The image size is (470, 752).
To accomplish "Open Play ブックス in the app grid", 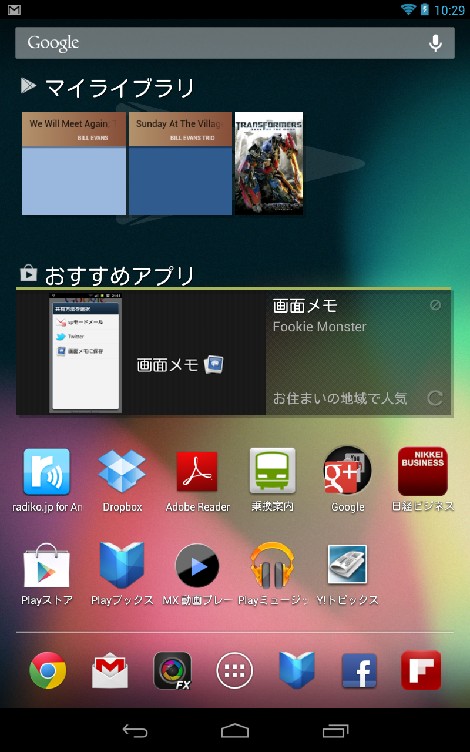I will tap(122, 565).
